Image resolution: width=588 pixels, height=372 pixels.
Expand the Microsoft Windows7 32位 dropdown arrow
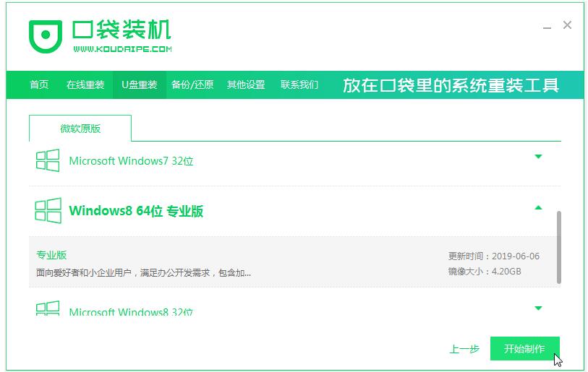538,157
